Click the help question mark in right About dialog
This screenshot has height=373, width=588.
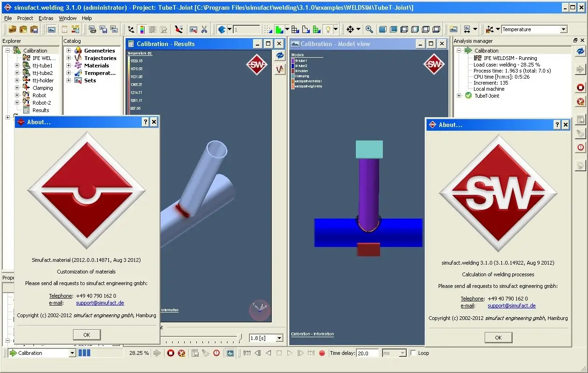tap(557, 125)
